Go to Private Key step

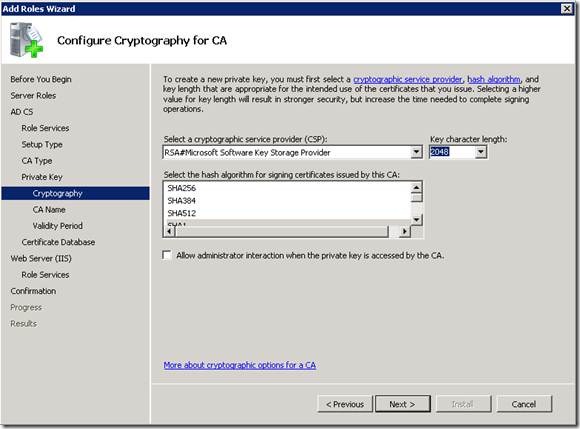(42, 177)
